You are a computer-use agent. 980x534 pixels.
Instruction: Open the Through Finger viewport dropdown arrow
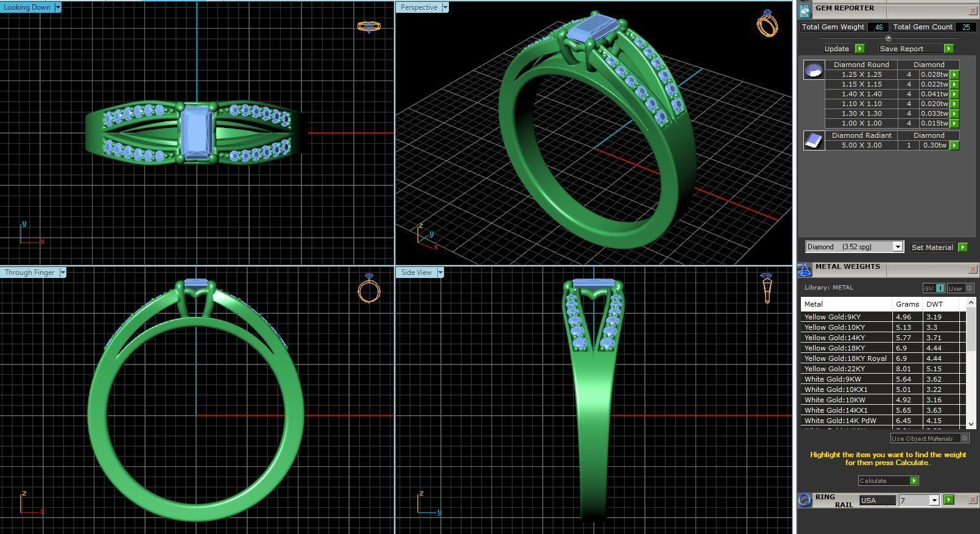click(x=62, y=272)
